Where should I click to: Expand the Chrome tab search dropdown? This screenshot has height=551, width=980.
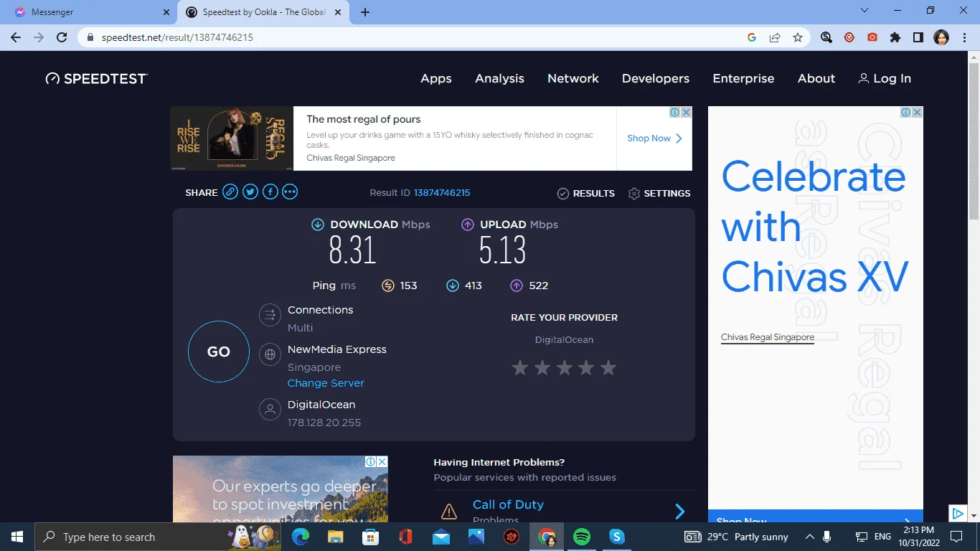(x=864, y=11)
